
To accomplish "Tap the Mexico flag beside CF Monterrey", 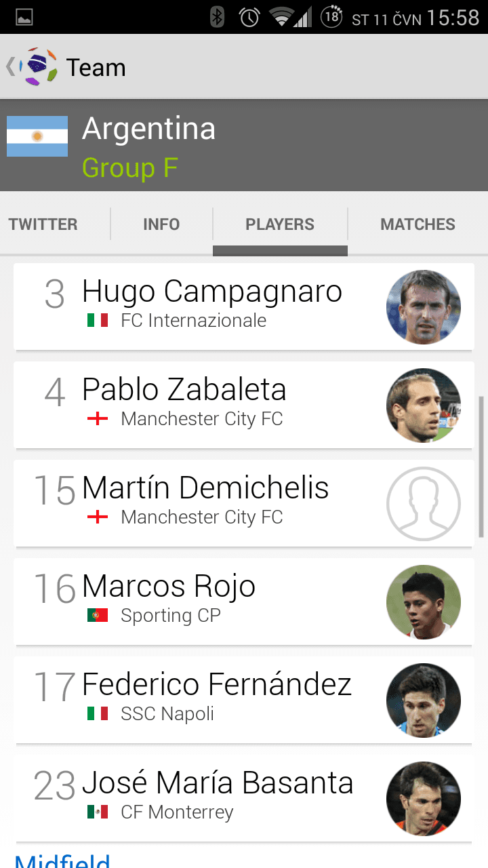I will [x=98, y=812].
